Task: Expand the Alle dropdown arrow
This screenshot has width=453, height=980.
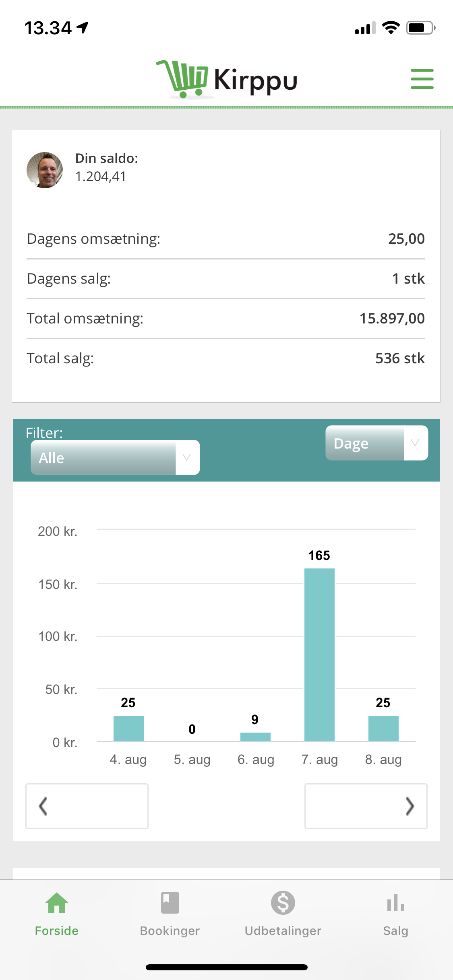Action: [187, 457]
